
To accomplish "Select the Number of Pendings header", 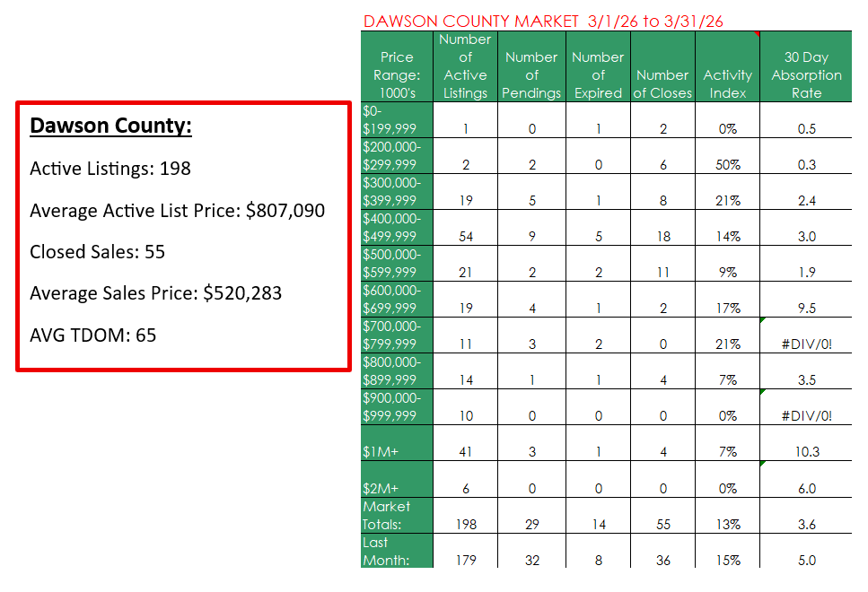I will (x=531, y=74).
